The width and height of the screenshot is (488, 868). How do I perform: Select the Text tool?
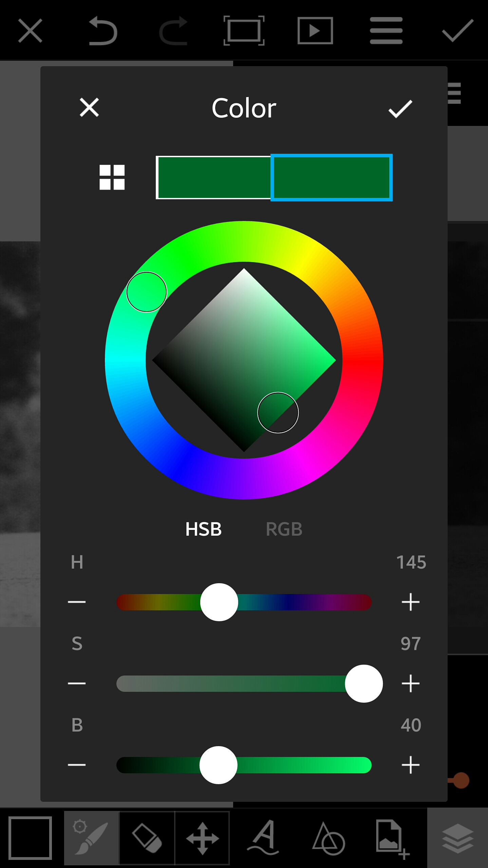[264, 838]
